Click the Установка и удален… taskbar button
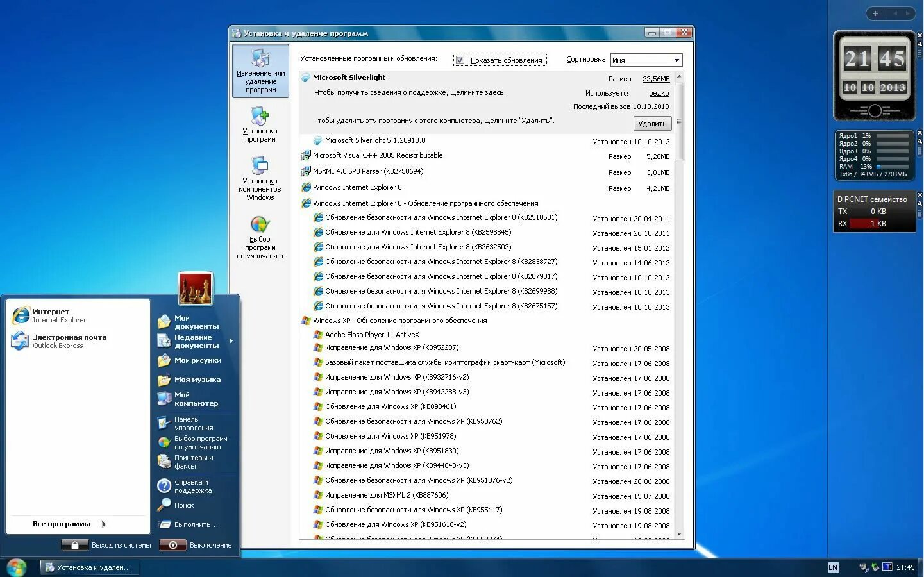 pos(90,567)
